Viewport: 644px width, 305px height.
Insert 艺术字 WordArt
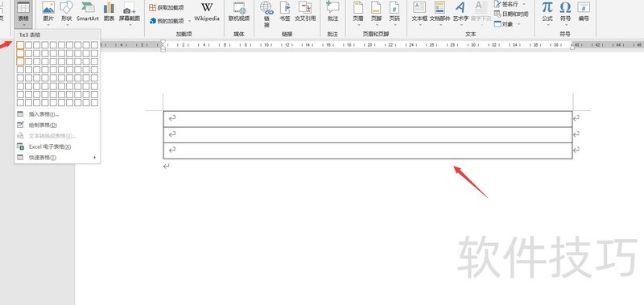coord(460,12)
